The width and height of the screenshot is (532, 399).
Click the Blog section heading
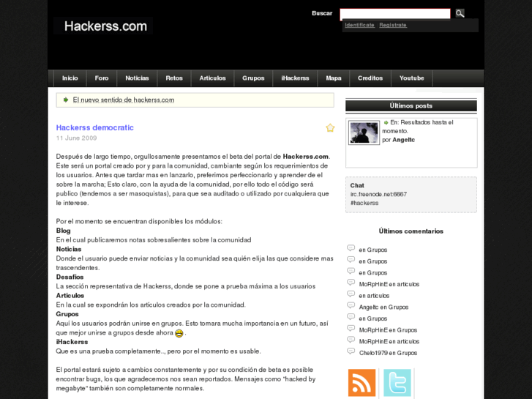(63, 231)
